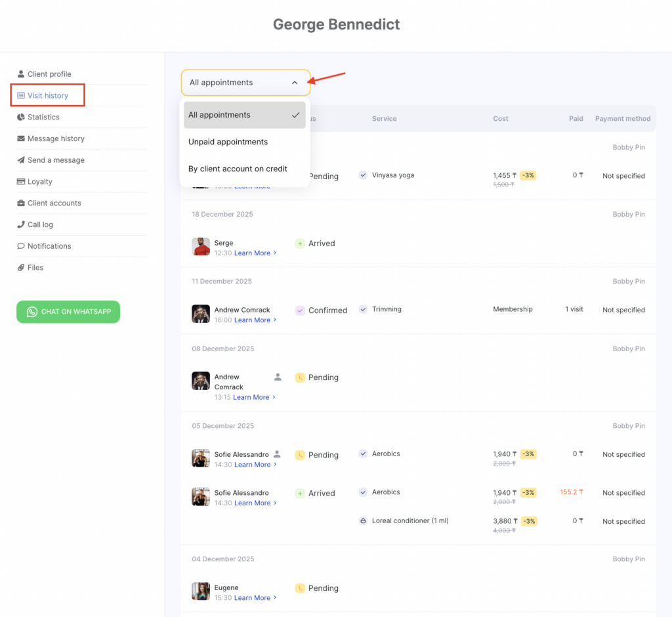Click the Files paperclip icon
672x617 pixels.
[x=21, y=268]
